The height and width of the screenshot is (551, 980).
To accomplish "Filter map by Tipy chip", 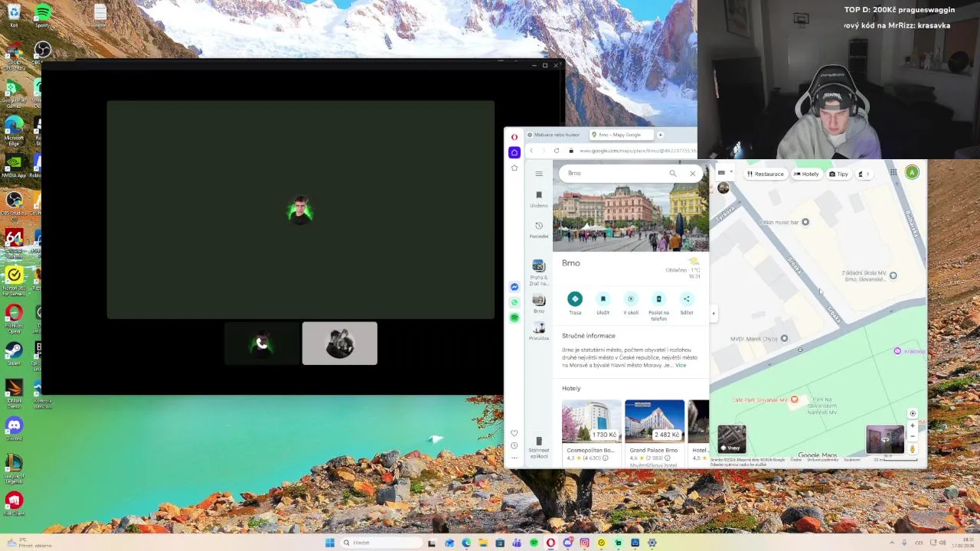I will click(838, 174).
